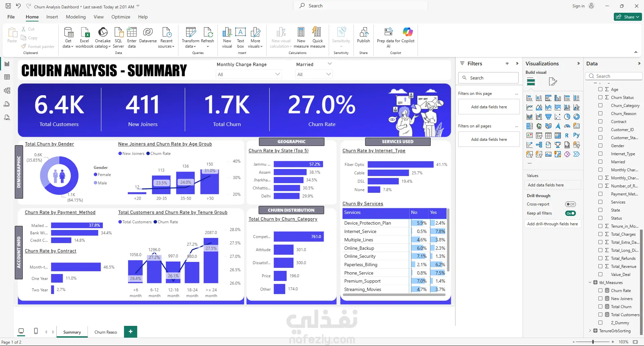Insert a Text box
The height and width of the screenshot is (346, 644).
240,38
